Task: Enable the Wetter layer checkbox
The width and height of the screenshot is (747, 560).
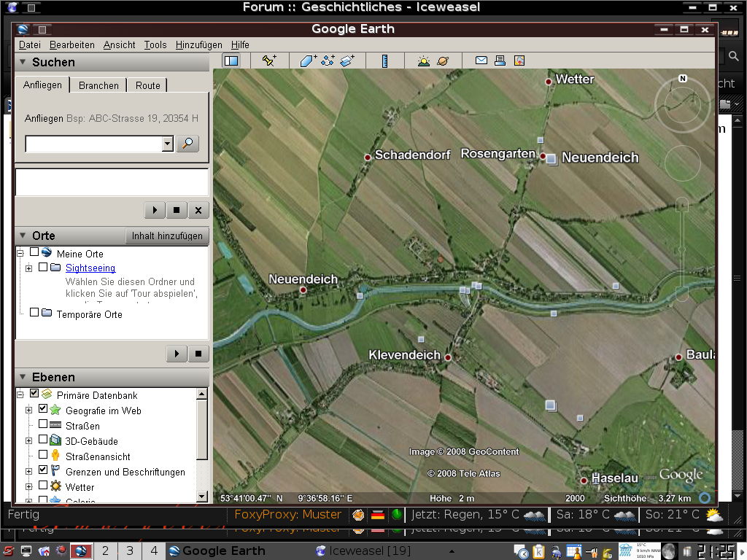Action: point(43,485)
